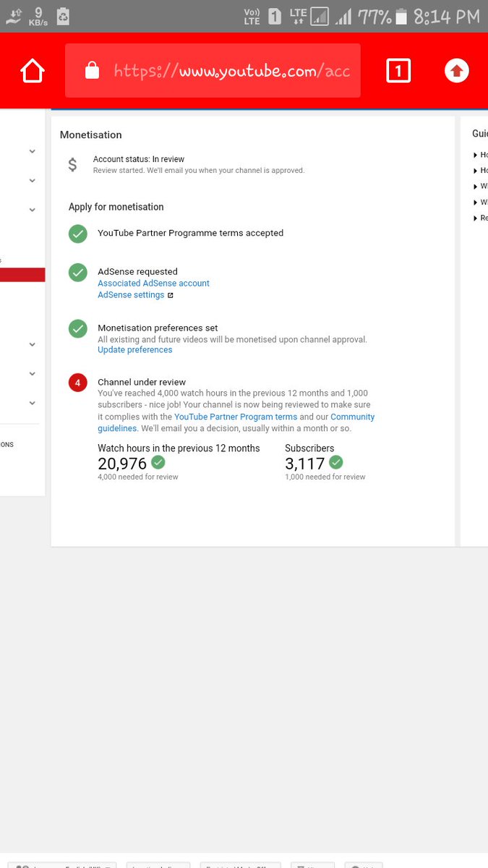Viewport: 488px width, 868px height.
Task: Select the red highlighted left sidebar item
Action: pos(22,275)
